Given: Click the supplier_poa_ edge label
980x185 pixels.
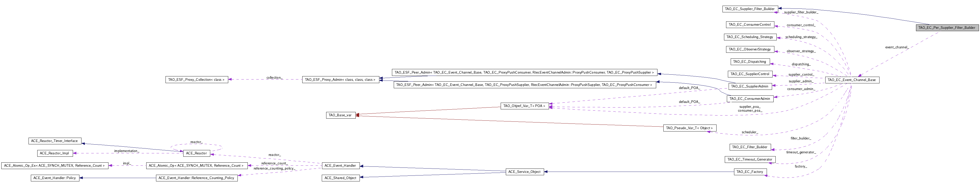Looking at the screenshot, I should click(x=749, y=107).
